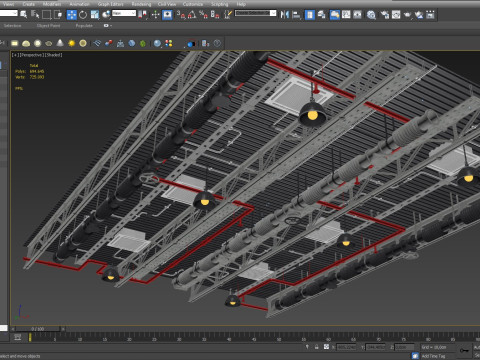Viewport: 480px width, 360px height.
Task: Open the Align tool icon
Action: [296, 15]
